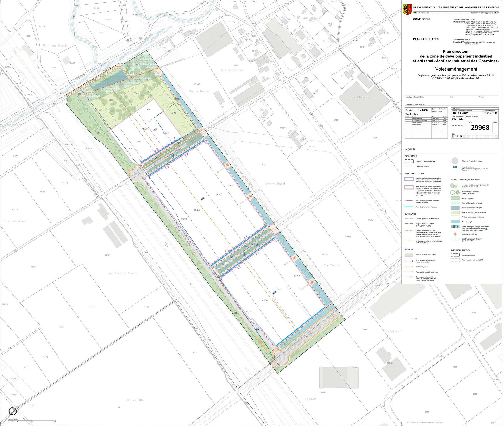Click the 'Limite communale' dash-dot box symbol
Image resolution: width=504 pixels, height=426 pixels.
(x=455, y=255)
